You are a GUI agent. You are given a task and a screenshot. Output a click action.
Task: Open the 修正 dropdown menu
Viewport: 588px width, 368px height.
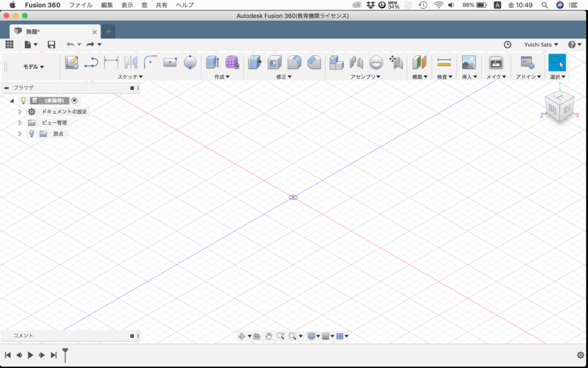click(284, 76)
